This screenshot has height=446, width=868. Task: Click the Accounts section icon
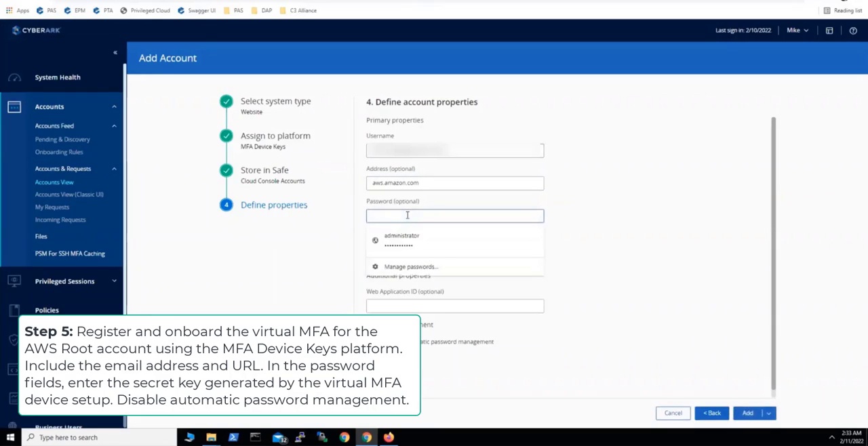click(x=14, y=106)
